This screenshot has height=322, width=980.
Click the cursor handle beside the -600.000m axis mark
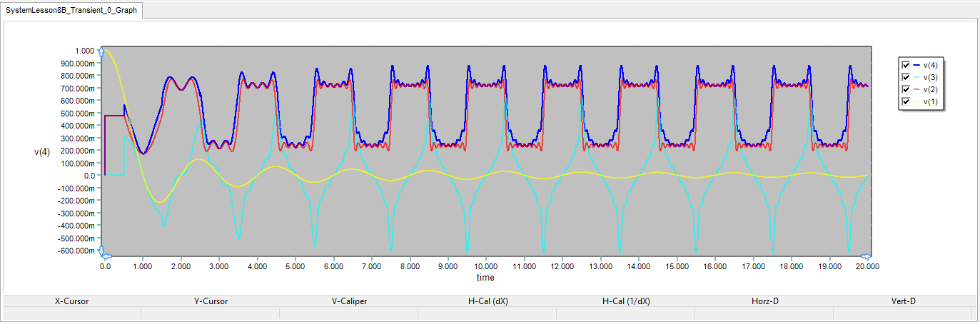click(x=101, y=252)
